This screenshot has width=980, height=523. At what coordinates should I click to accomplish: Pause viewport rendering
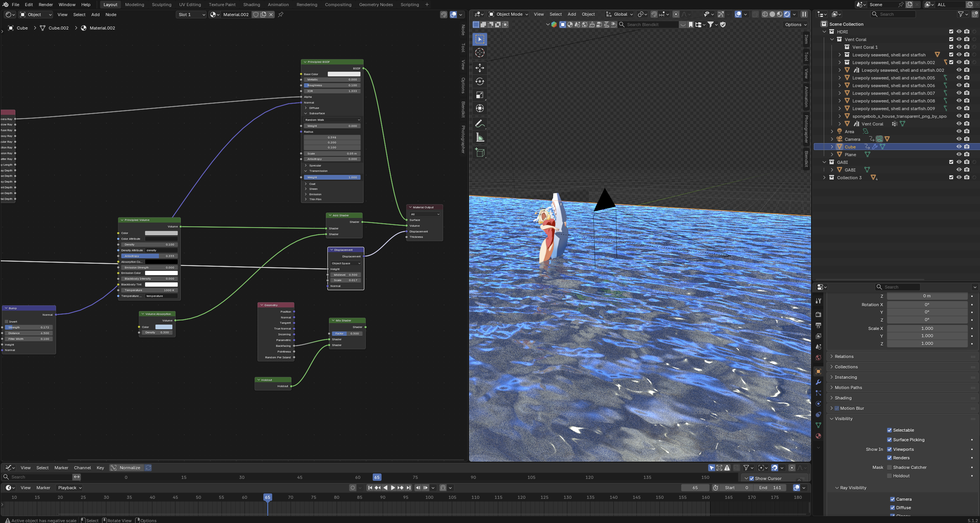pos(804,14)
